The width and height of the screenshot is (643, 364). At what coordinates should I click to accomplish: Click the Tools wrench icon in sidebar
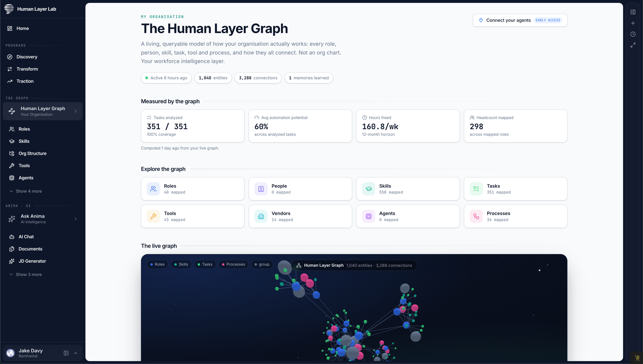(12, 166)
